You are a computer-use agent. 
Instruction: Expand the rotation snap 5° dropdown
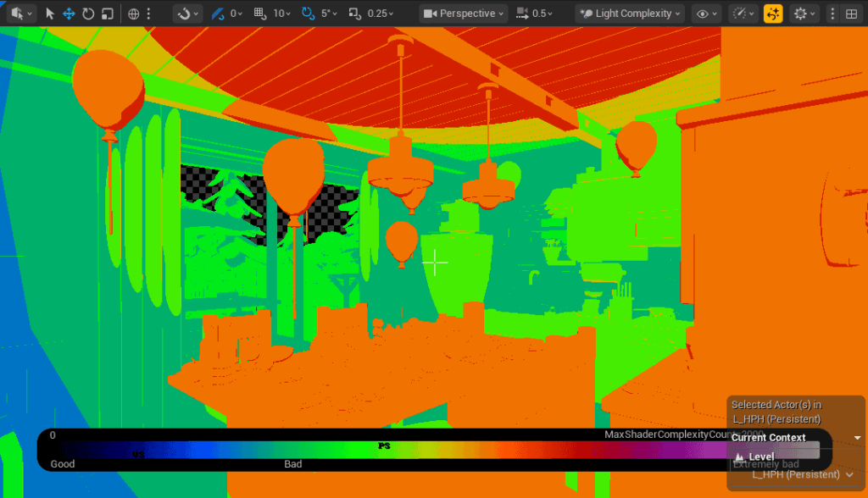point(329,14)
